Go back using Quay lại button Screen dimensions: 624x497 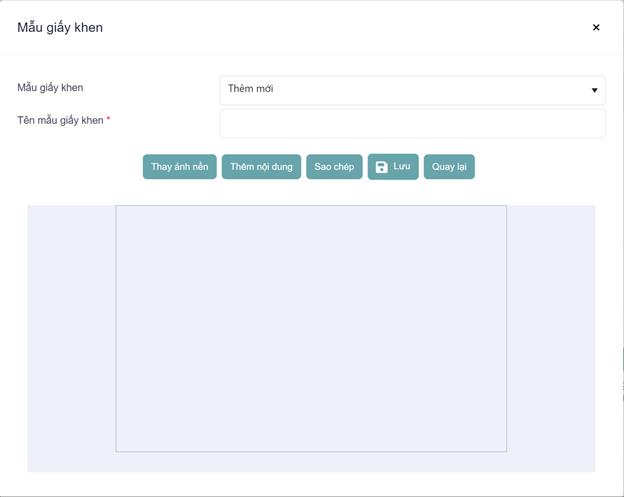(x=449, y=167)
